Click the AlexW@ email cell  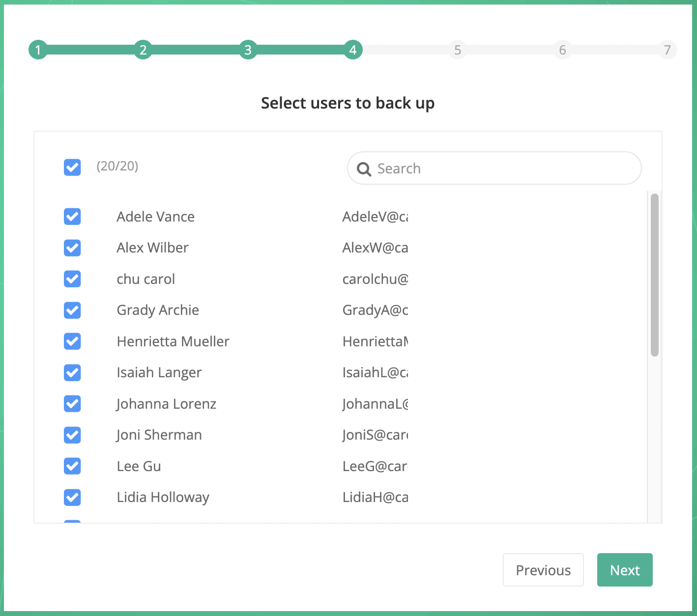point(375,248)
